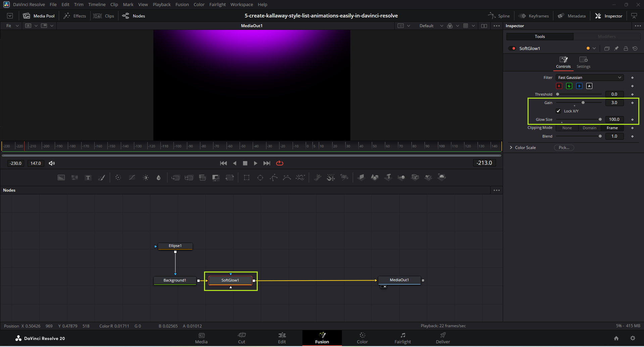Open the Fusion menu in menu bar
The image size is (644, 347).
coord(182,4)
